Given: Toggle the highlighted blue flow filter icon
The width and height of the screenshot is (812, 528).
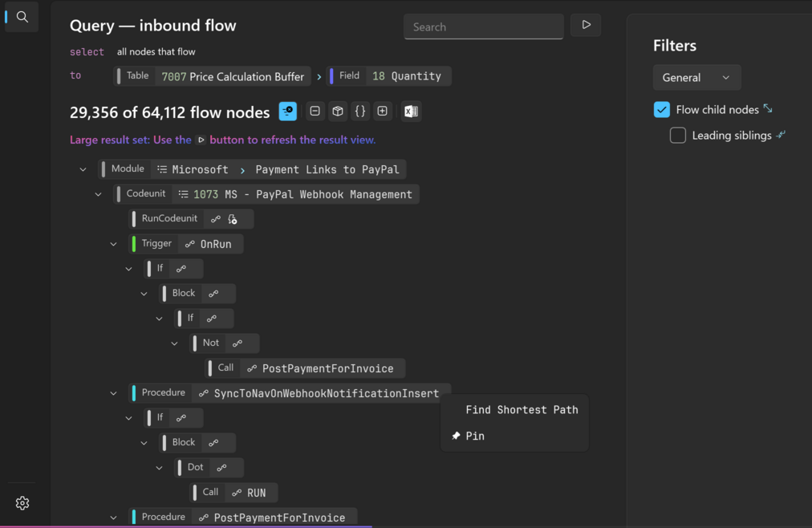Looking at the screenshot, I should click(288, 112).
